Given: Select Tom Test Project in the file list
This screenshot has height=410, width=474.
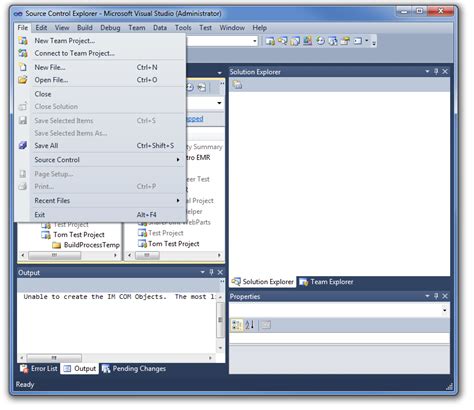Looking at the screenshot, I should (x=174, y=244).
